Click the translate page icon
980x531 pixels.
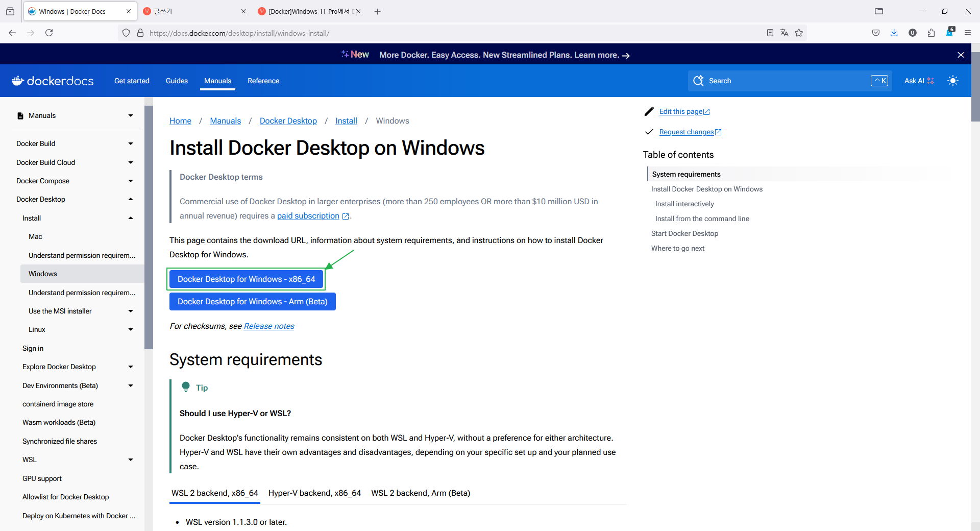(785, 33)
